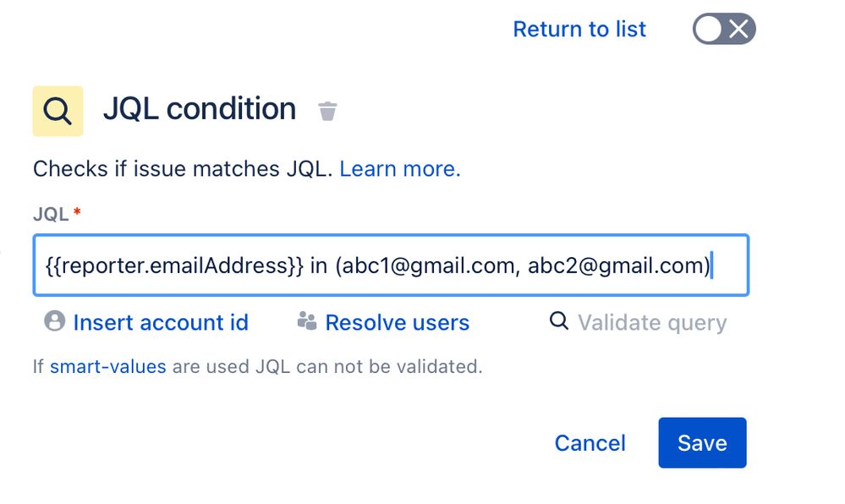The image size is (845, 504).
Task: Click abc1@gmail.com inside the JQL field
Action: pyautogui.click(x=429, y=266)
